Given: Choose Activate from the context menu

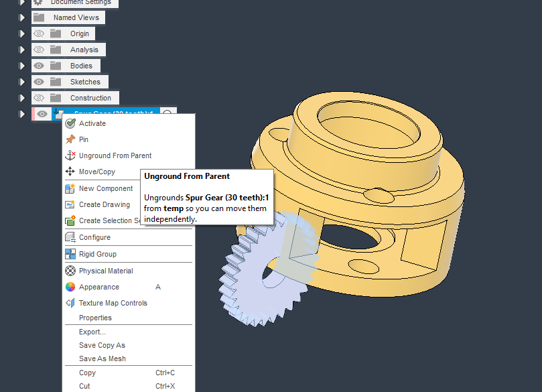Looking at the screenshot, I should click(x=129, y=123).
